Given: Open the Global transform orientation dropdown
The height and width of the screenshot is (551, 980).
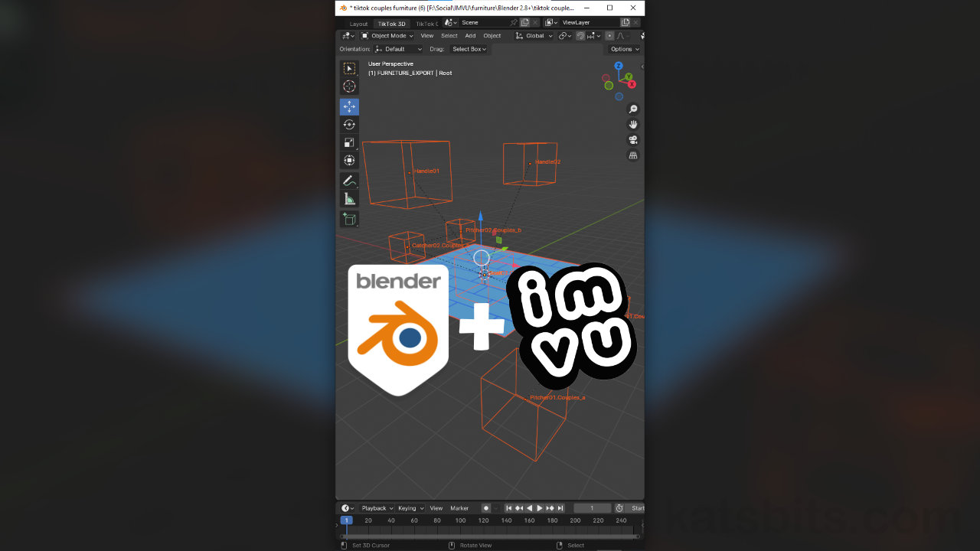Looking at the screenshot, I should (534, 36).
